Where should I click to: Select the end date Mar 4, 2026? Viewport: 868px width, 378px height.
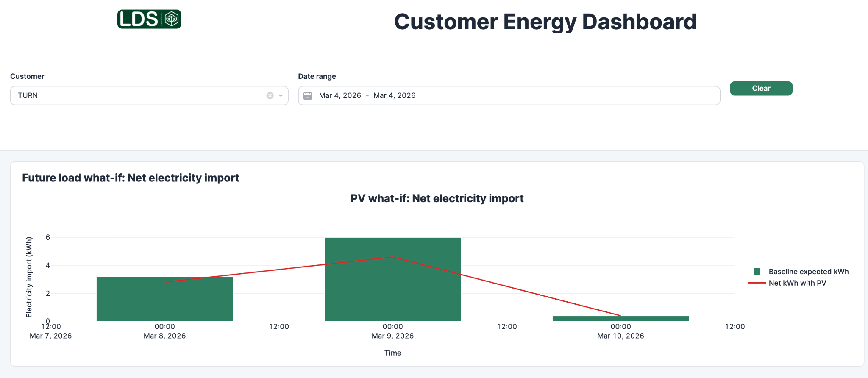tap(394, 96)
